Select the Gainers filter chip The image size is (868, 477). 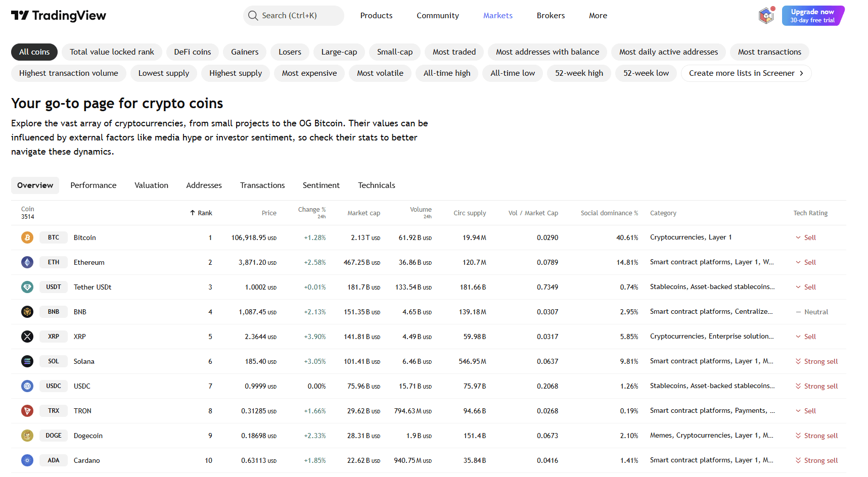(245, 52)
